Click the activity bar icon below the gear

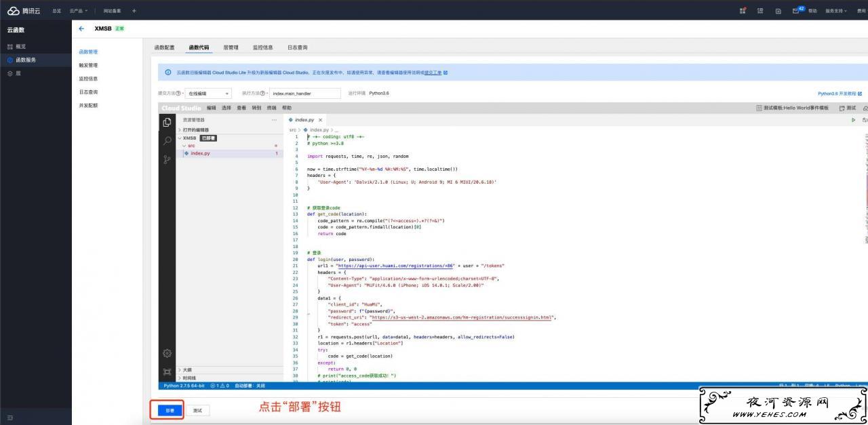167,371
